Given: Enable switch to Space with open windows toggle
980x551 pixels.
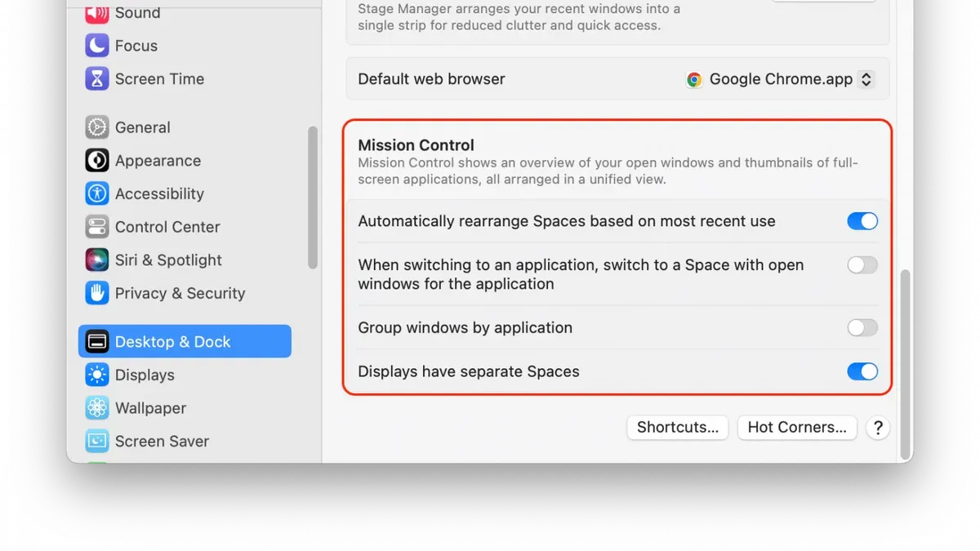Looking at the screenshot, I should tap(862, 264).
